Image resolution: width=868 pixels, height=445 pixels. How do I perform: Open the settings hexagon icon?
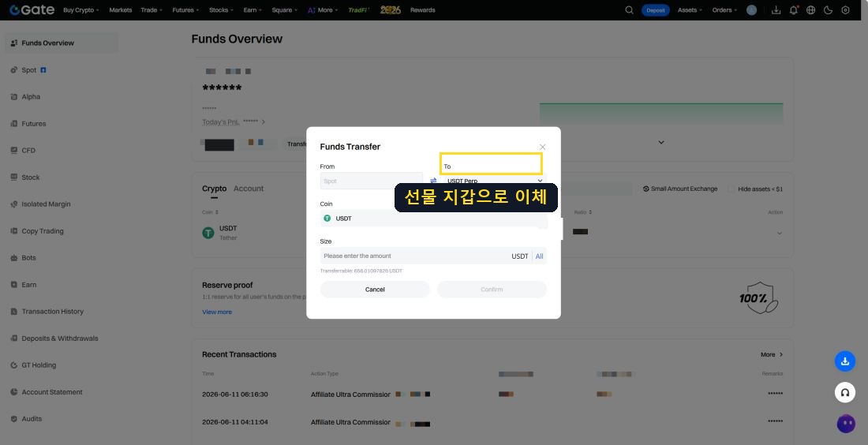(x=845, y=10)
